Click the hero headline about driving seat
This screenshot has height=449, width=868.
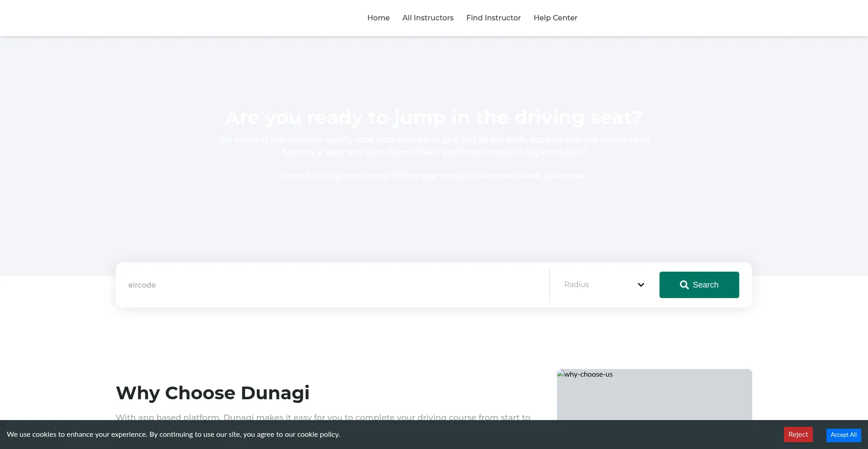coord(434,118)
